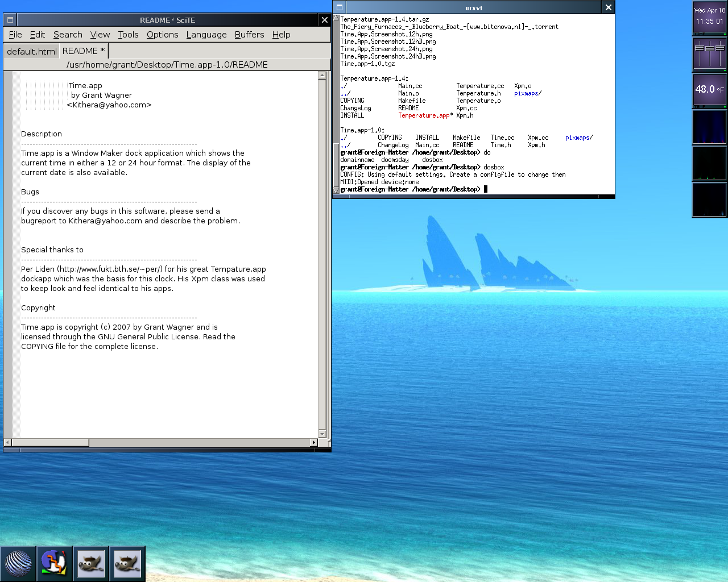This screenshot has height=582, width=728.
Task: Open the File menu
Action: (15, 35)
